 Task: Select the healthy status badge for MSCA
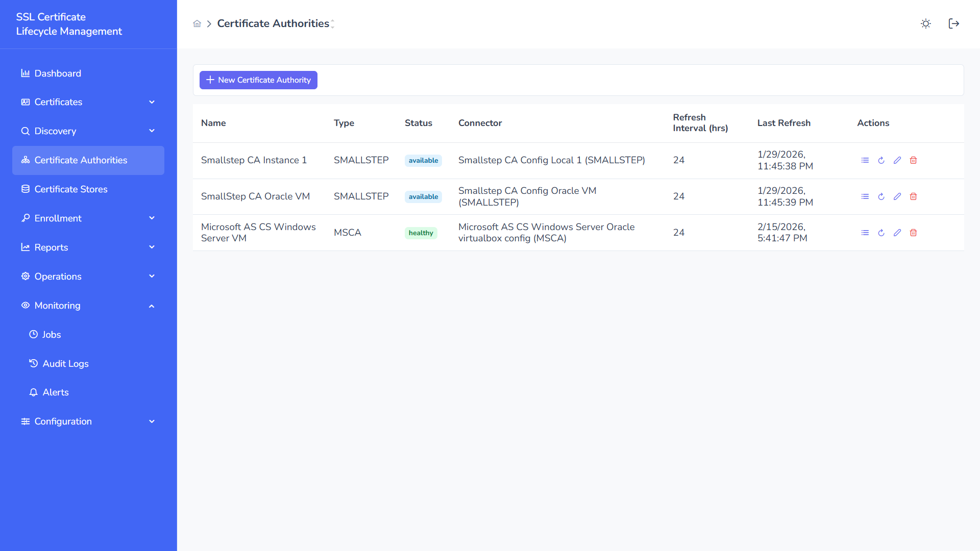421,233
